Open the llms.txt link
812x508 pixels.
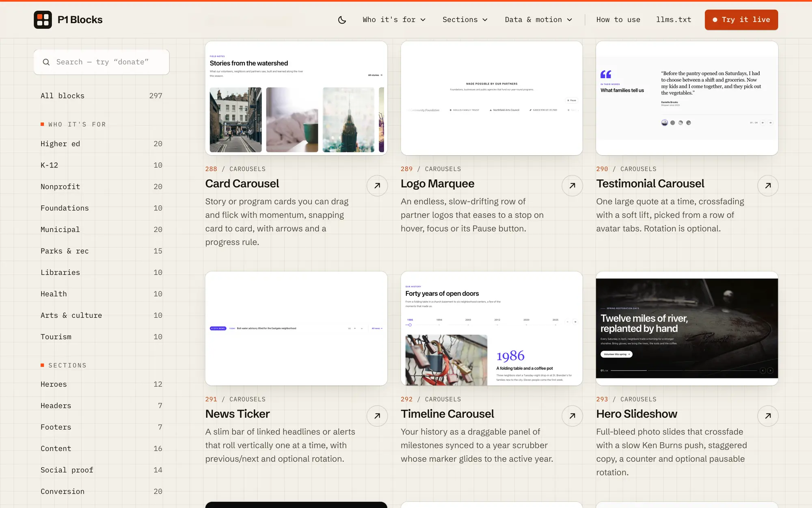pos(674,20)
